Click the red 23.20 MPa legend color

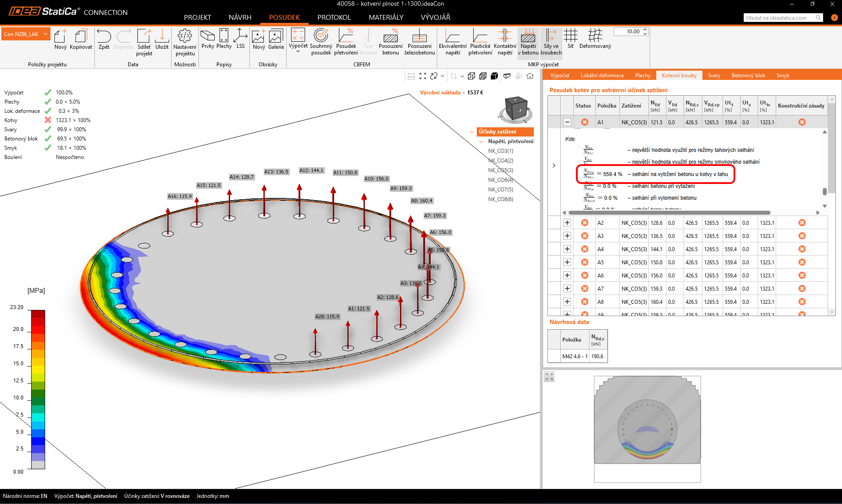(x=38, y=314)
